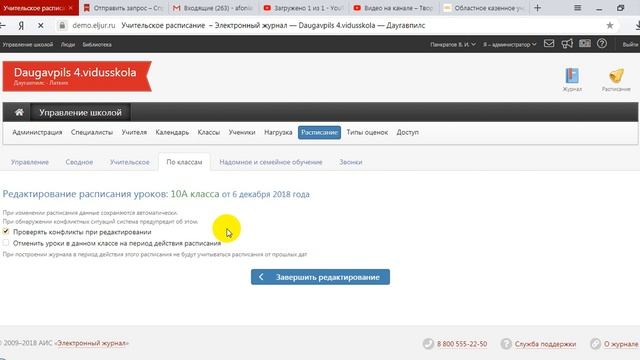This screenshot has height=360, width=640.
Task: Click the support service icon in footer
Action: (506, 344)
